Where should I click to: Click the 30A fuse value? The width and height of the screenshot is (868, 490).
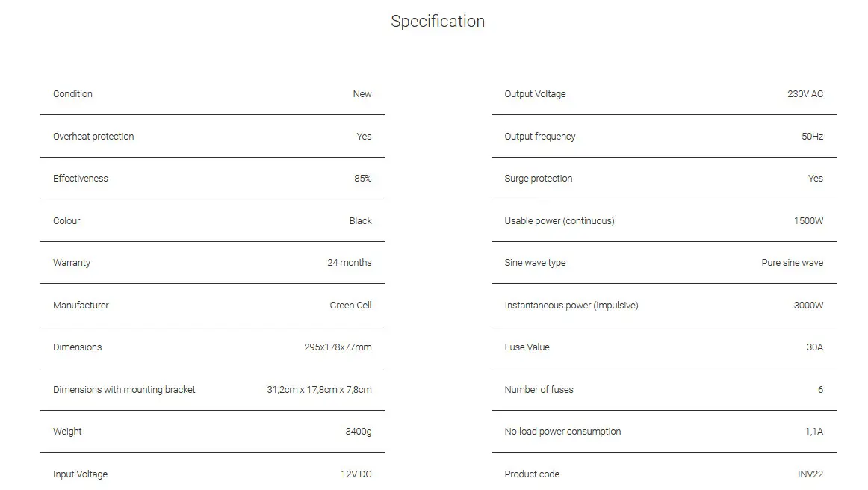pos(814,347)
